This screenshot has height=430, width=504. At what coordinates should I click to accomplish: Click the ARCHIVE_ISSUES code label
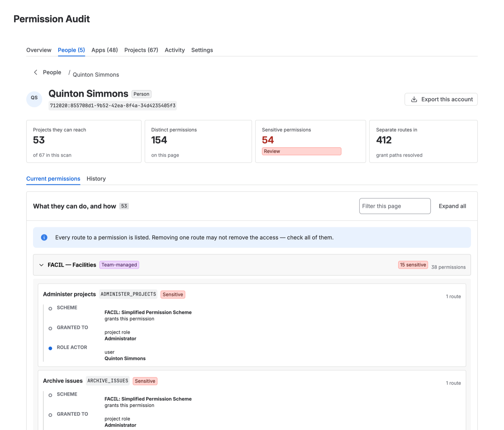click(x=108, y=381)
